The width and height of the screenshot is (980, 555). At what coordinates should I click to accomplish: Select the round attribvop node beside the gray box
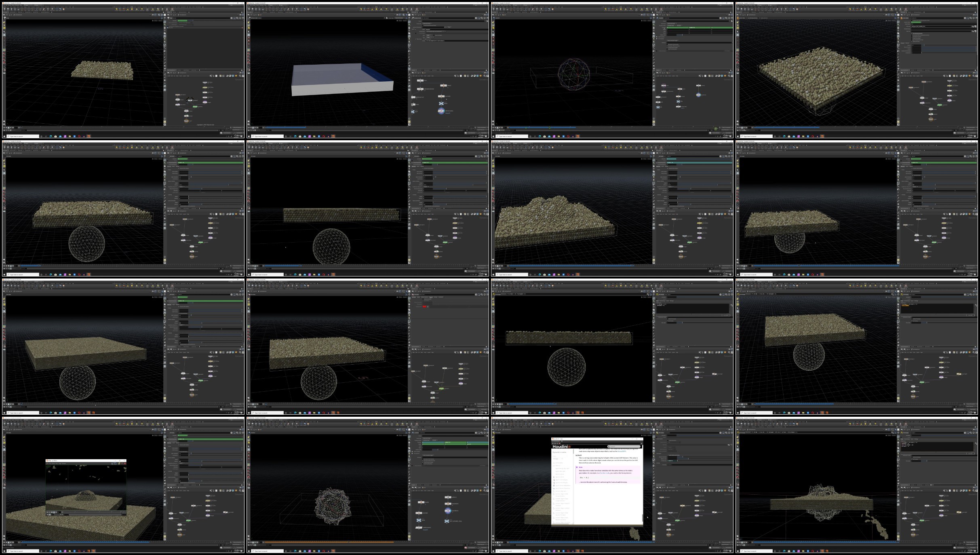(x=441, y=111)
